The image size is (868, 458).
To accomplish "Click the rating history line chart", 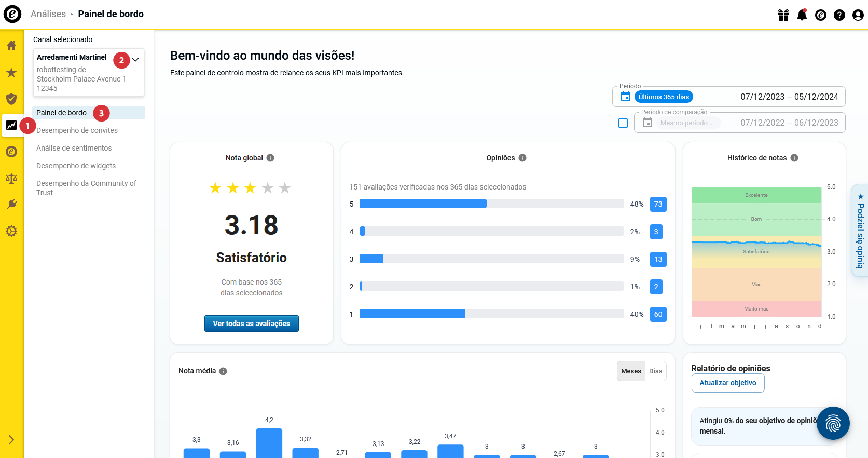I will tap(756, 252).
